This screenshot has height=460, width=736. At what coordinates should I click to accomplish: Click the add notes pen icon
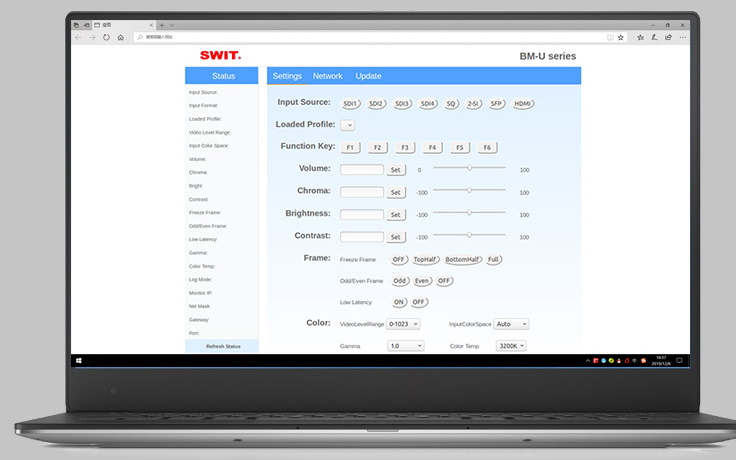tap(654, 38)
